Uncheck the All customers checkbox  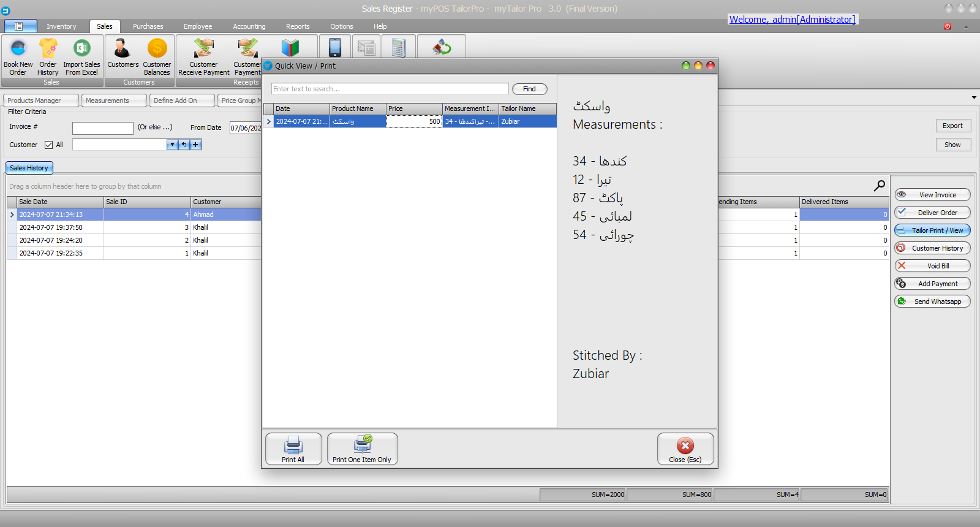[49, 145]
